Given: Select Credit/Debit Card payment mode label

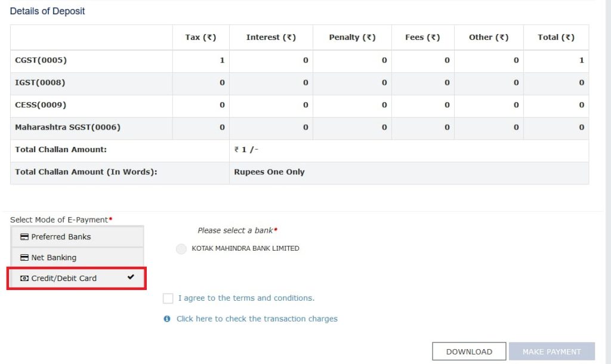Looking at the screenshot, I should tap(64, 279).
